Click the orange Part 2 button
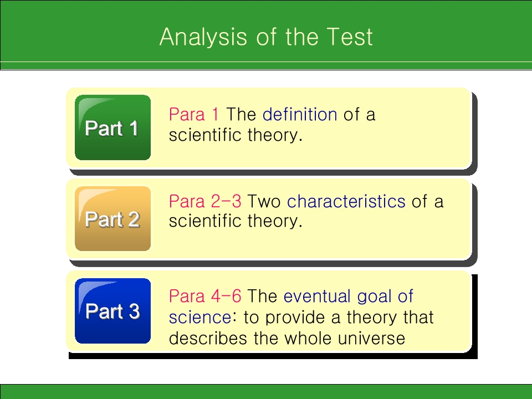 [112, 219]
